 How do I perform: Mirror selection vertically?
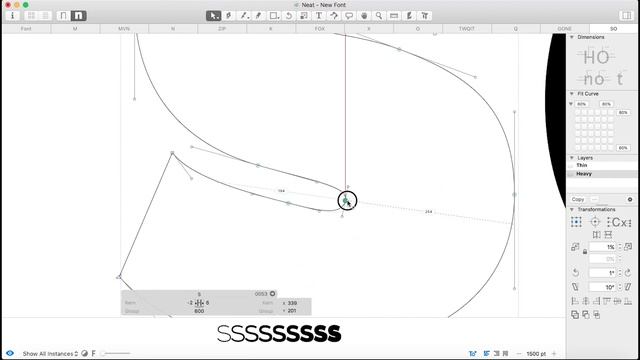pyautogui.click(x=608, y=235)
